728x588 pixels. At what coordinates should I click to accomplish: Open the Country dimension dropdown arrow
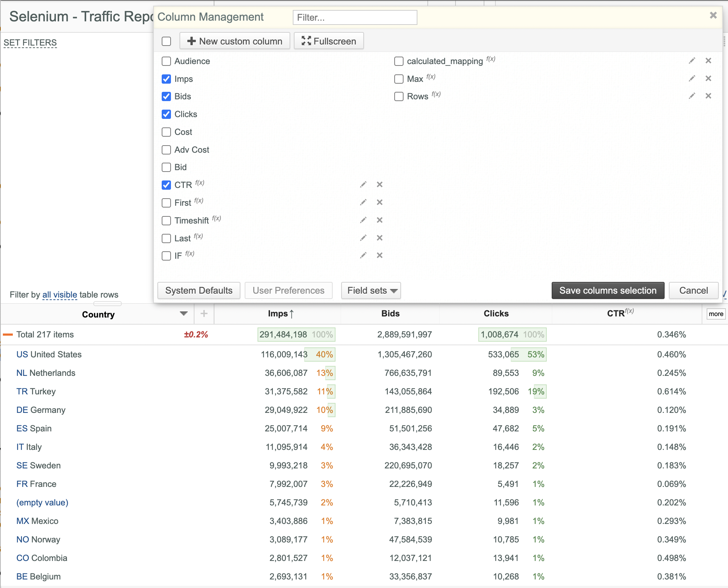click(x=184, y=314)
